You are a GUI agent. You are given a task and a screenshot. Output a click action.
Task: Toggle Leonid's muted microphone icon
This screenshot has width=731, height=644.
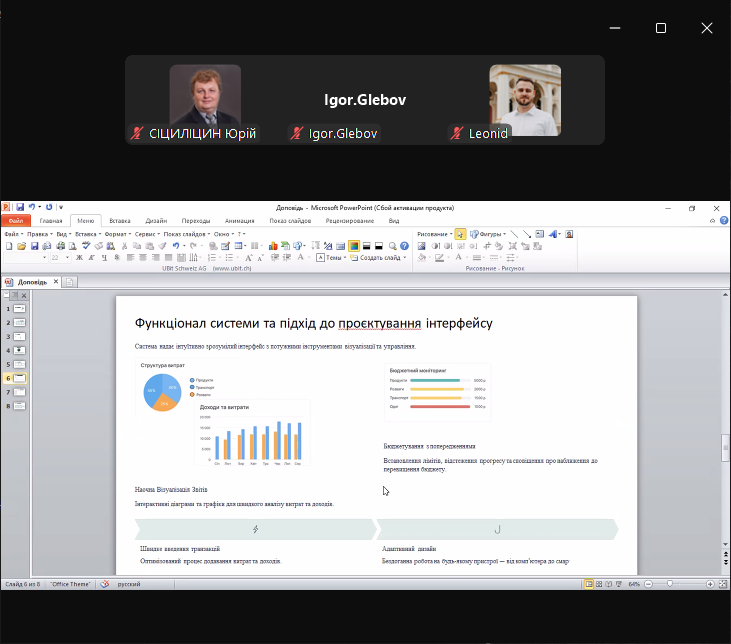point(457,133)
